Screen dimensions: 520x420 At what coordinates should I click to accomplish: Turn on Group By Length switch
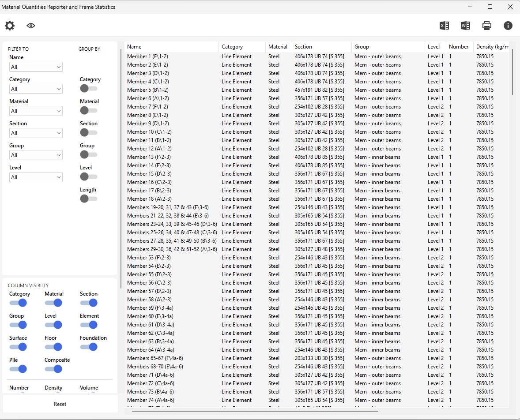coord(88,199)
